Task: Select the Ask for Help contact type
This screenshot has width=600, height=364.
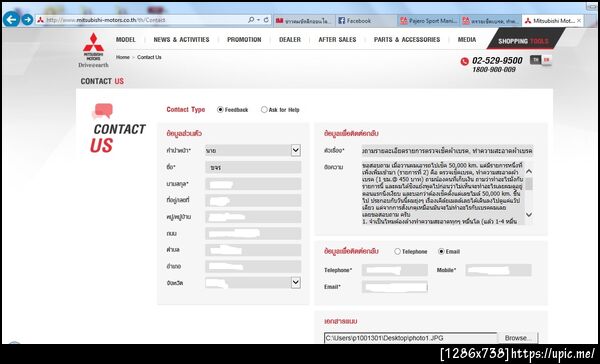Action: tap(264, 109)
